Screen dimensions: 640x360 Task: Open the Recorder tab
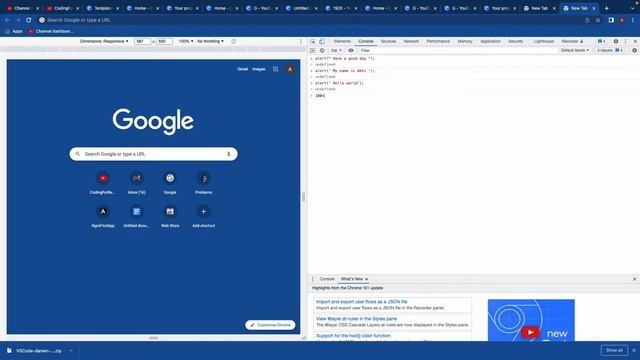click(572, 41)
